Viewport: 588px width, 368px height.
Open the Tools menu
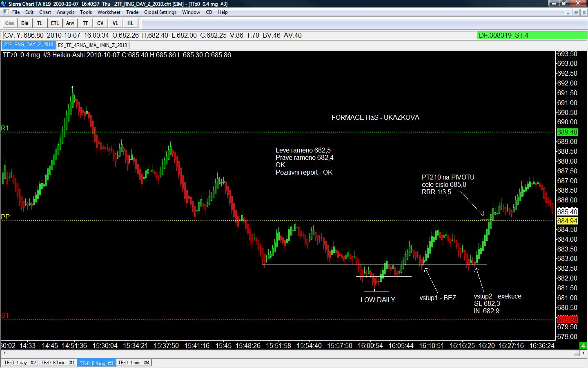tap(86, 12)
